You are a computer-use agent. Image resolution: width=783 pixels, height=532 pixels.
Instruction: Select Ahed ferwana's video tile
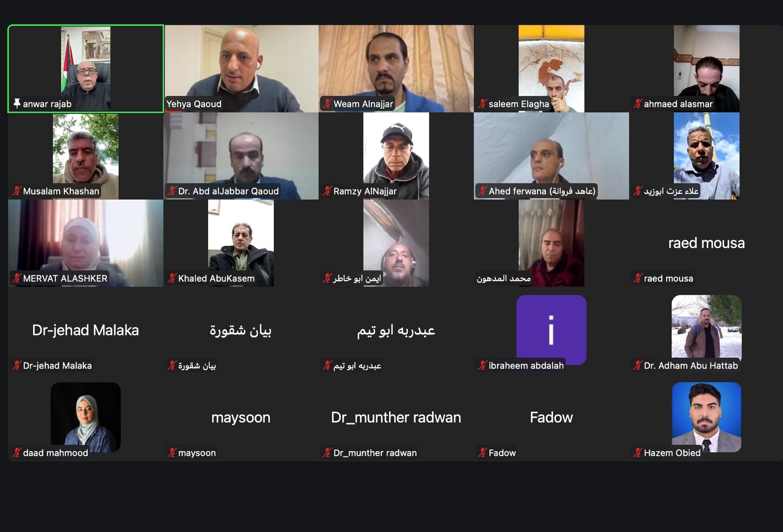(x=552, y=156)
